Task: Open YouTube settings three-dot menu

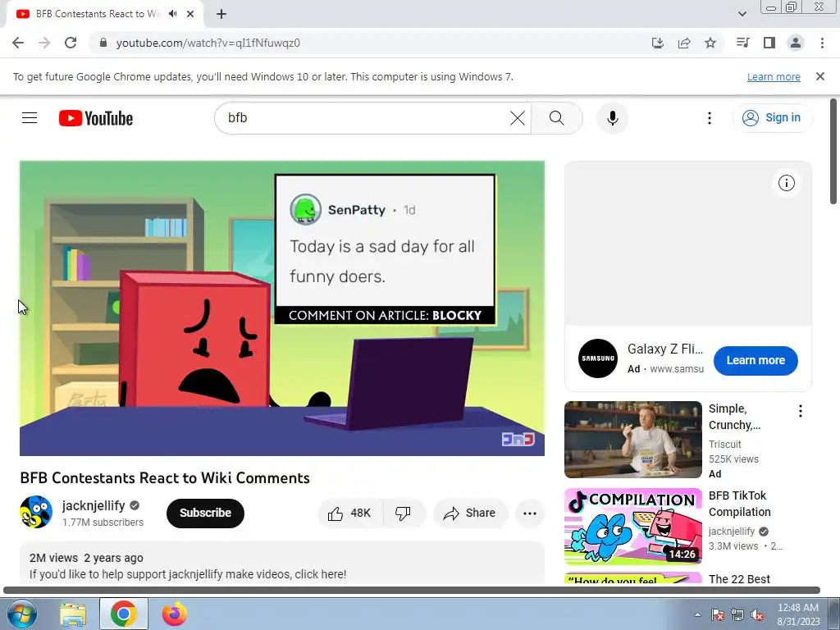Action: click(710, 118)
